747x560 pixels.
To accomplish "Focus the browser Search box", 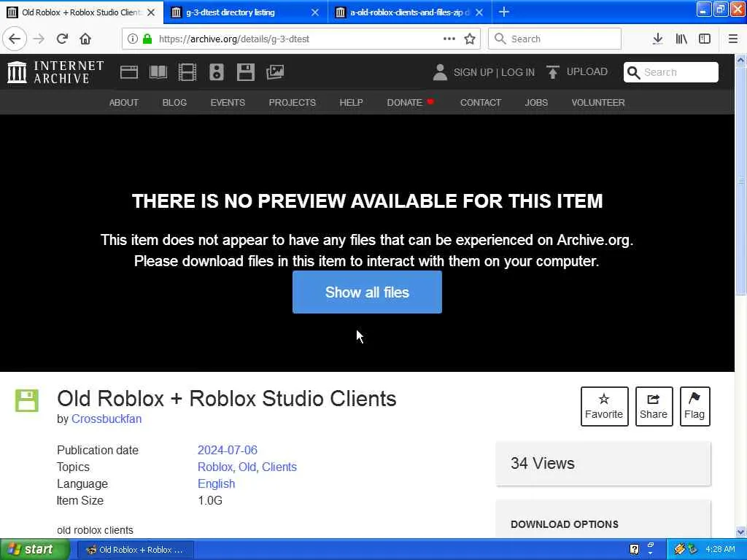I will (554, 39).
